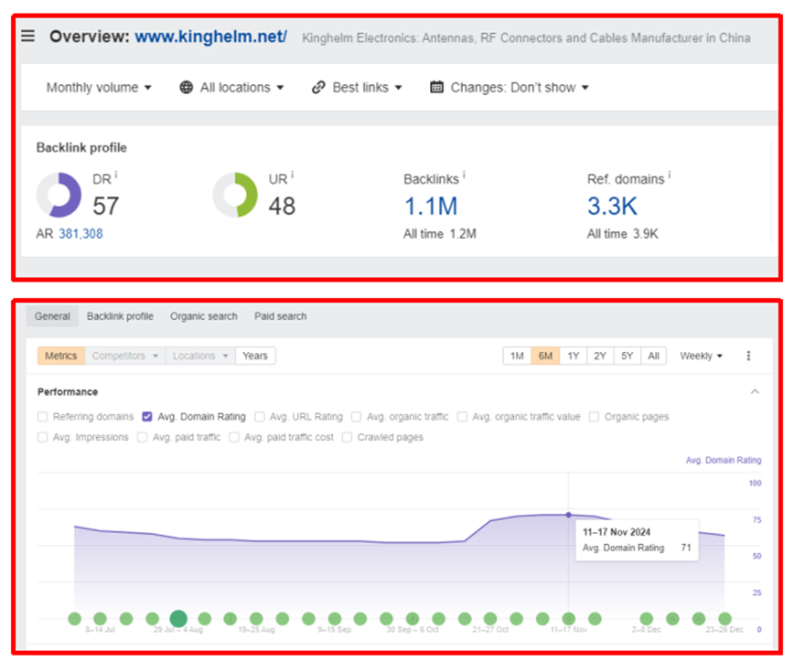Click the globe icon for All locations
This screenshot has height=672, width=794.
coord(187,88)
